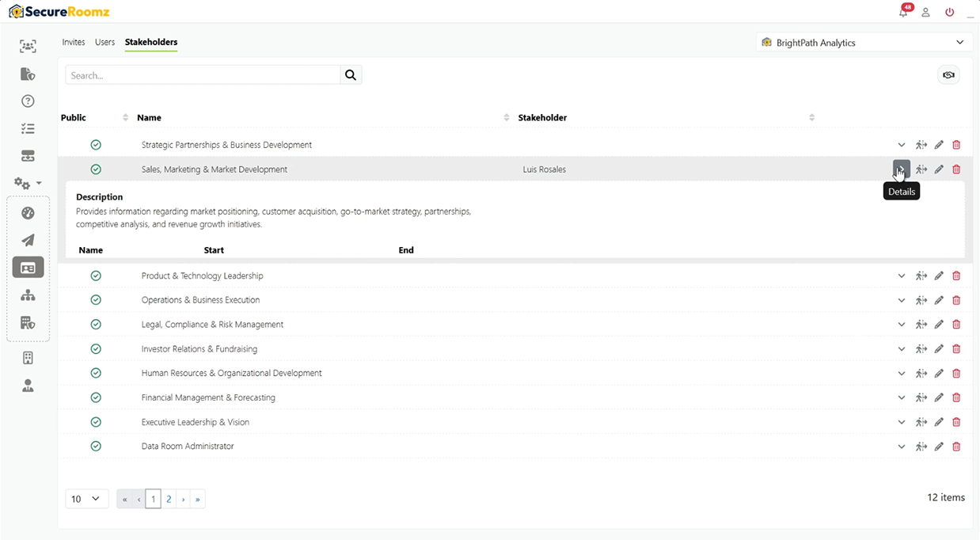Open the dashboard gauge sidebar icon
The image size is (980, 540).
tap(28, 213)
